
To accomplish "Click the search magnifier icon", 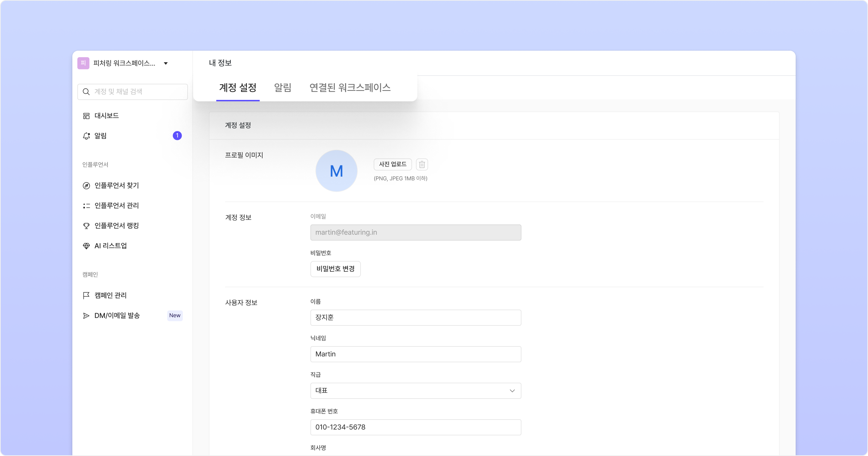I will click(86, 92).
